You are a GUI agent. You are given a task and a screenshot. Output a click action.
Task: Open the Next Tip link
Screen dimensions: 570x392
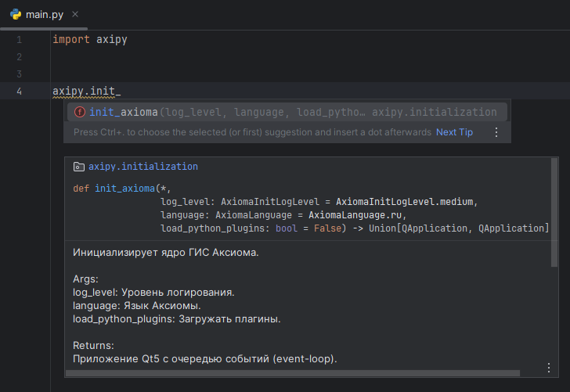pyautogui.click(x=454, y=132)
